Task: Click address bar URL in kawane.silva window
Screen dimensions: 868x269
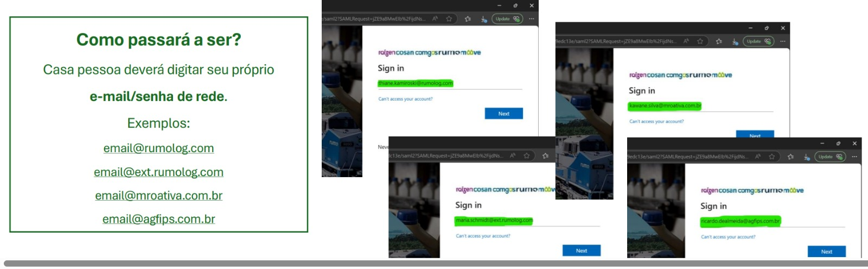Action: pos(617,41)
